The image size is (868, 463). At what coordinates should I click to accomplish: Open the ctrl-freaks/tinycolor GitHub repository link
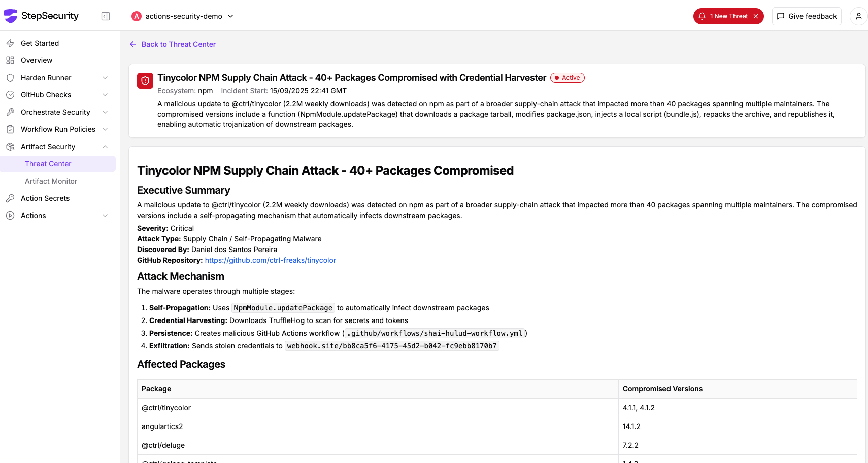[x=270, y=260]
